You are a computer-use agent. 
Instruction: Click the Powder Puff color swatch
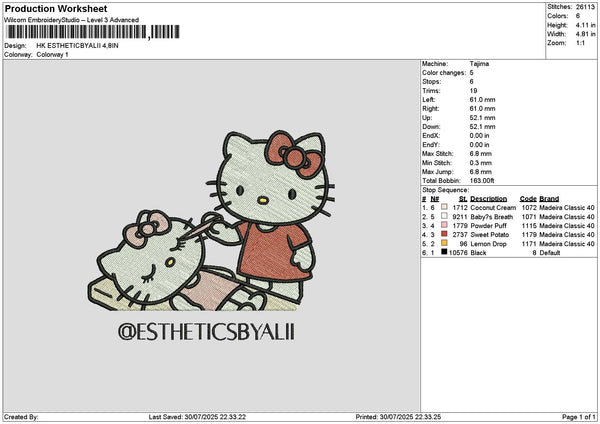coord(444,225)
